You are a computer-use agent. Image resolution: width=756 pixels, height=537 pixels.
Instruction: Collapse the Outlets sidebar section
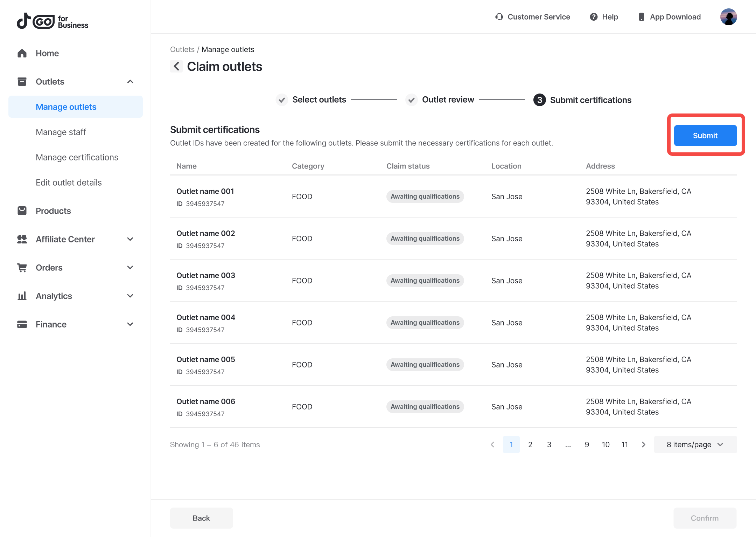point(130,82)
